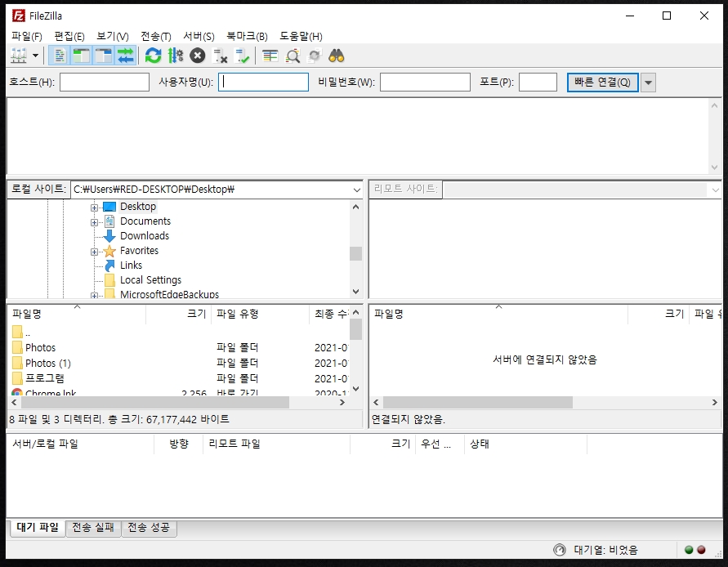Screen dimensions: 728x567
Task: Select the Links folder in tree
Action: coord(131,266)
